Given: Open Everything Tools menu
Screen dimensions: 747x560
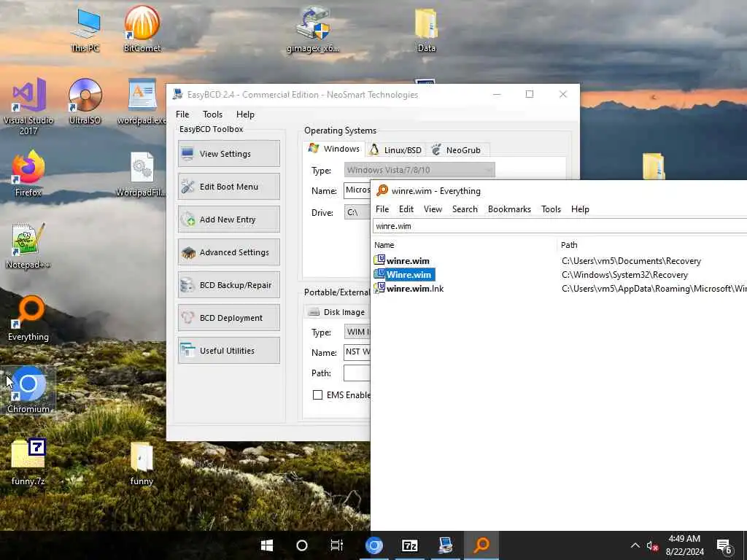Looking at the screenshot, I should pyautogui.click(x=551, y=209).
